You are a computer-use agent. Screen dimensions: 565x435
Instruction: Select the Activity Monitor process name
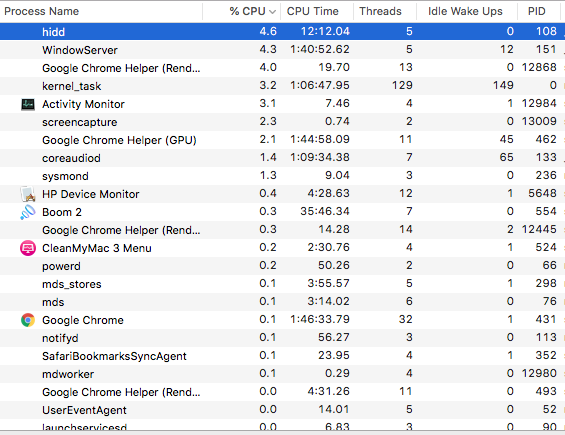83,104
